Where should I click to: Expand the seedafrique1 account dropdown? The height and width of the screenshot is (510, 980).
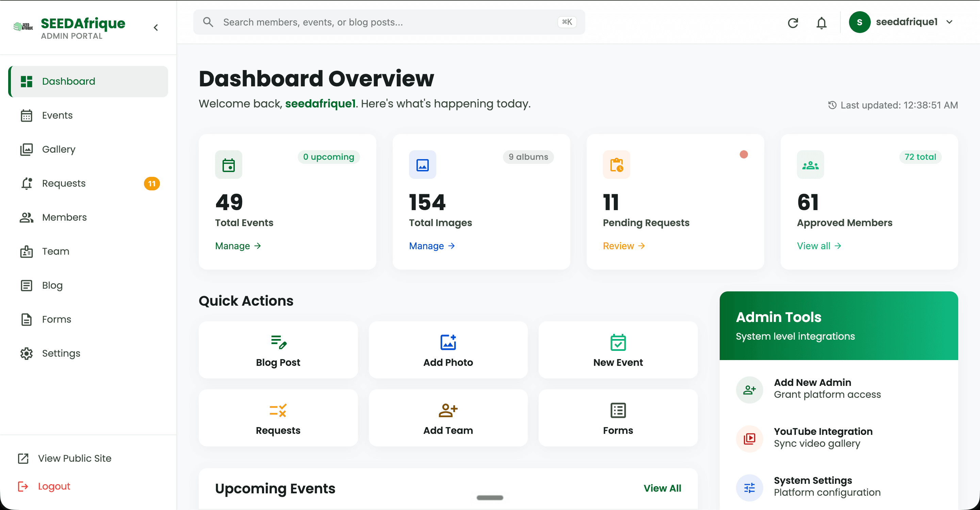949,22
